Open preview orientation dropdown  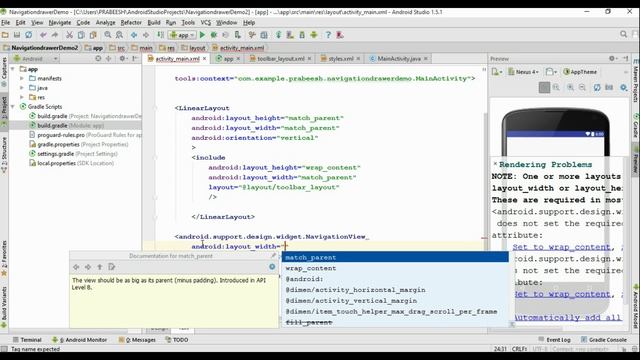[551, 72]
